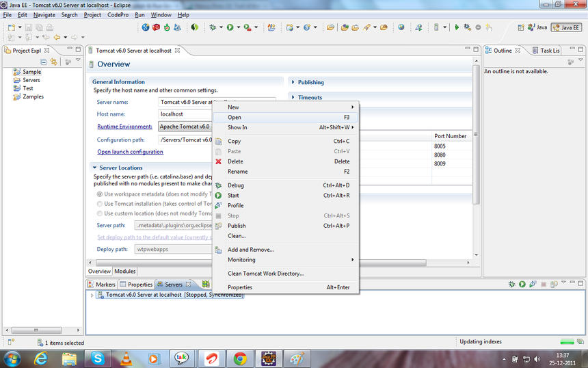The height and width of the screenshot is (368, 588).
Task: Click the red Delete icon in context menu
Action: pos(219,161)
